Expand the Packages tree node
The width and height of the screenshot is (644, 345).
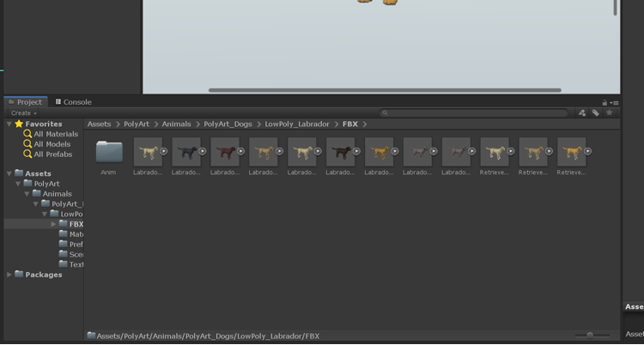click(x=9, y=275)
